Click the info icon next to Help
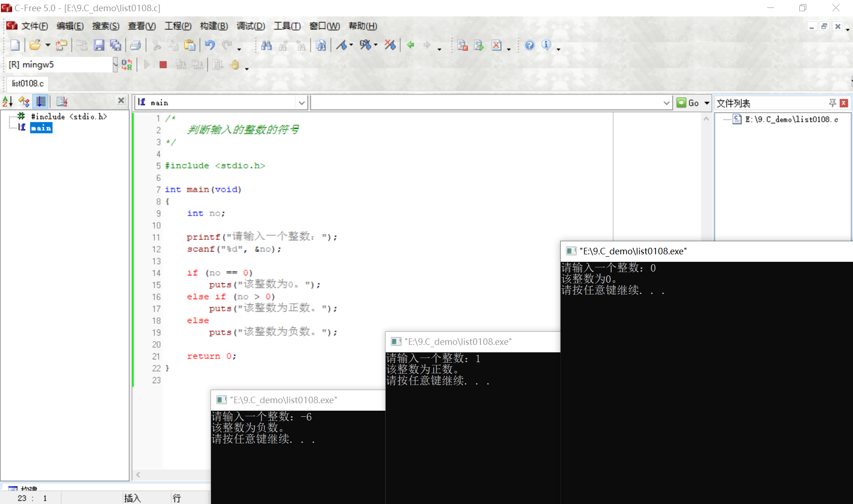Viewport: 853px width, 504px height. [546, 45]
